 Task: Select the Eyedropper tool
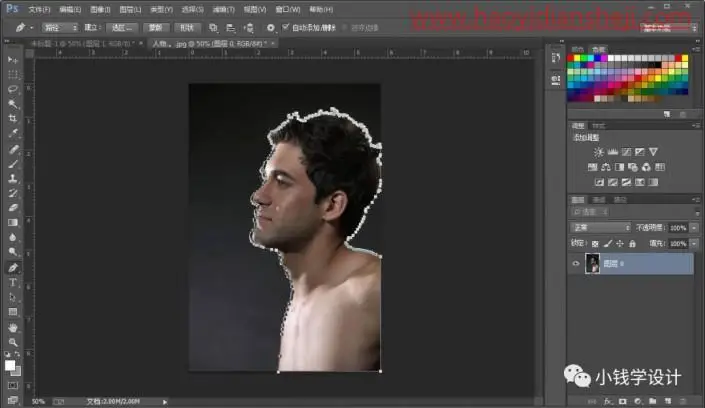point(13,134)
